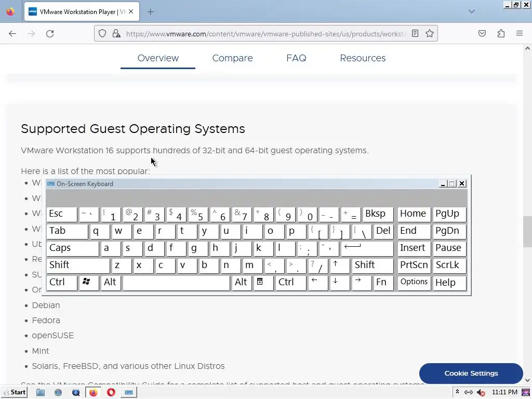Click the number 5 key
The height and width of the screenshot is (399, 532).
point(198,214)
